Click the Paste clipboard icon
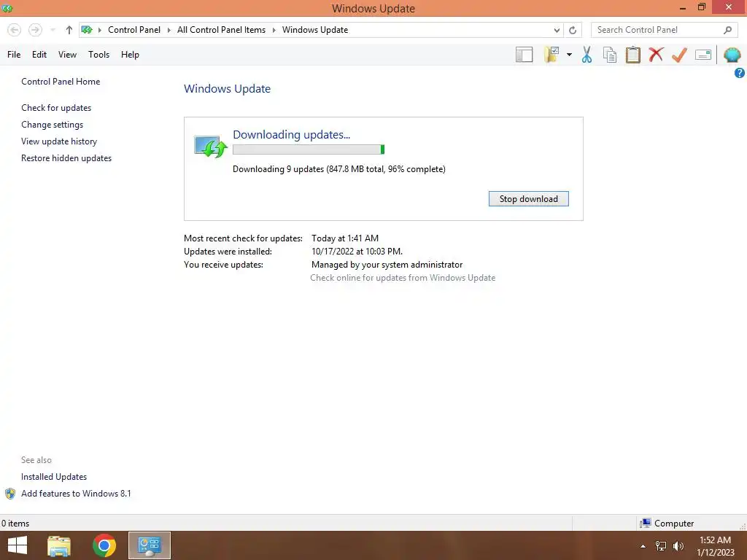 (x=632, y=55)
